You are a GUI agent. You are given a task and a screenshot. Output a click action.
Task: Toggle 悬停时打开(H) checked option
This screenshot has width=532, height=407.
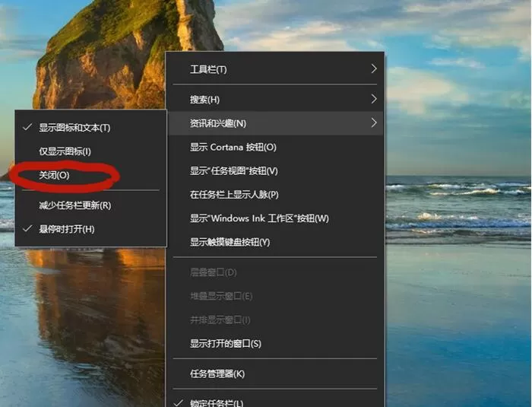click(x=90, y=229)
